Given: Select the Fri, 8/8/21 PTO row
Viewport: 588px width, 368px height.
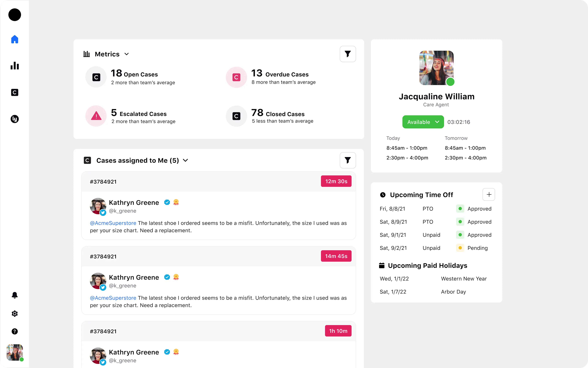Looking at the screenshot, I should [436, 209].
